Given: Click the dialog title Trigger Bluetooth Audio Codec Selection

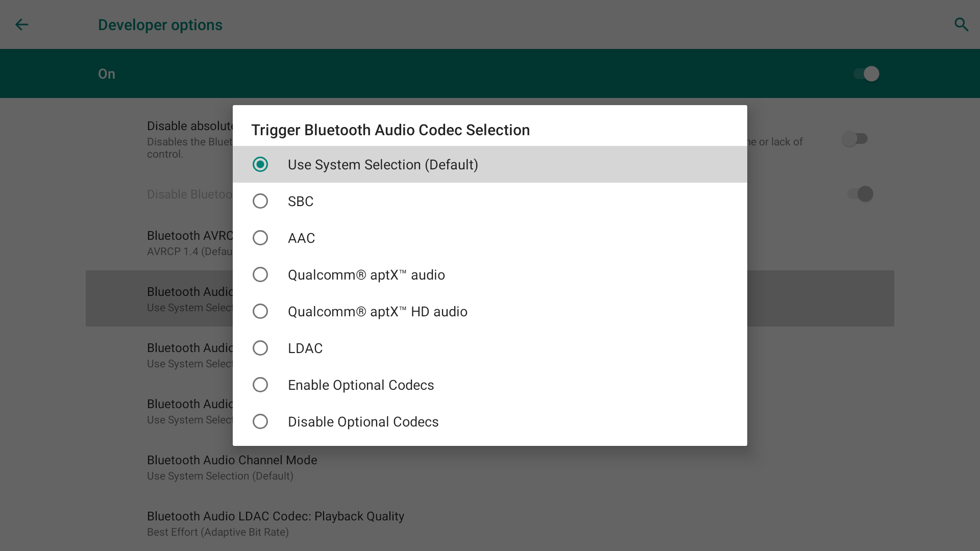Looking at the screenshot, I should (390, 130).
